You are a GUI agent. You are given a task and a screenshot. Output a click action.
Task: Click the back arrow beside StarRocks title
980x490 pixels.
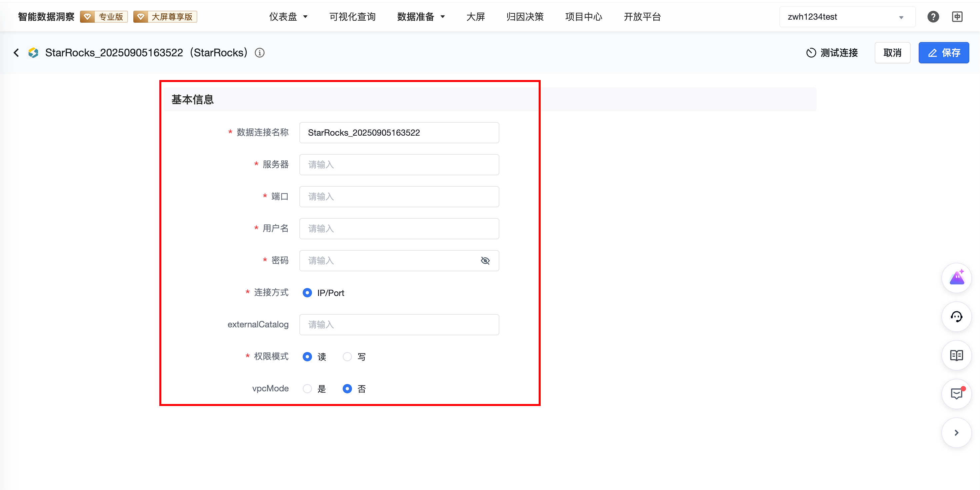pos(16,53)
